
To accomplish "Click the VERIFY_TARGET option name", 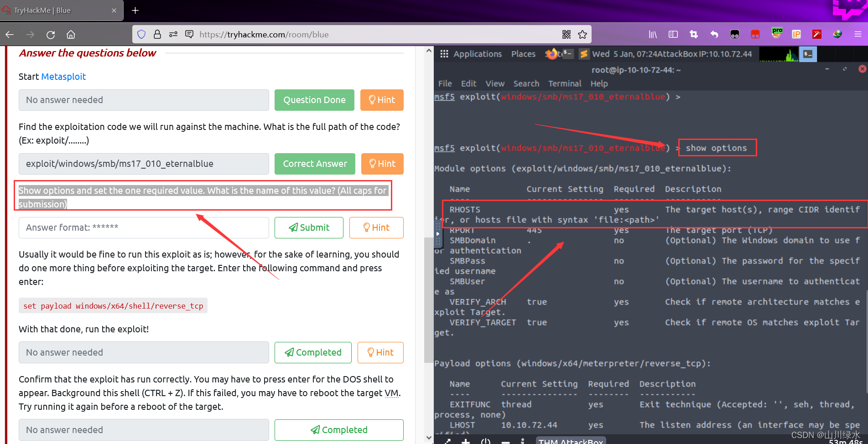I will tap(483, 322).
